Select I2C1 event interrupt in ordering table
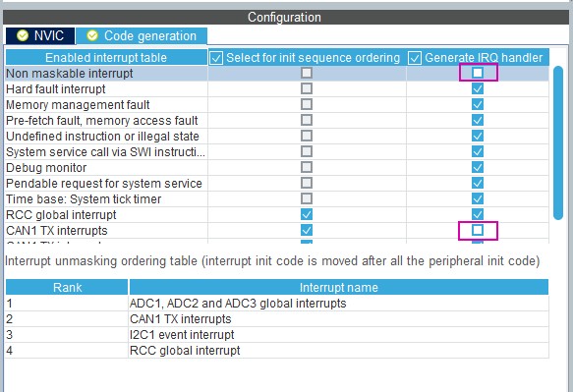The image size is (573, 392). coord(182,335)
